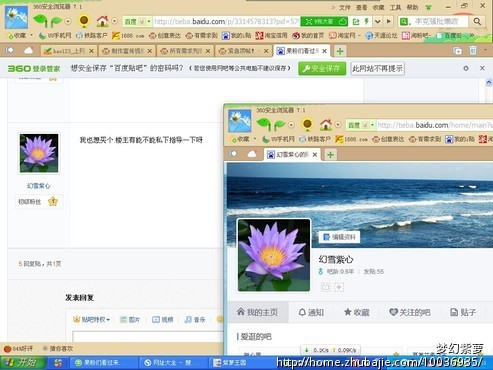This screenshot has height=370, width=493.
Task: Click the insert 音乐 music icon in the reply editor
Action: coord(195,319)
